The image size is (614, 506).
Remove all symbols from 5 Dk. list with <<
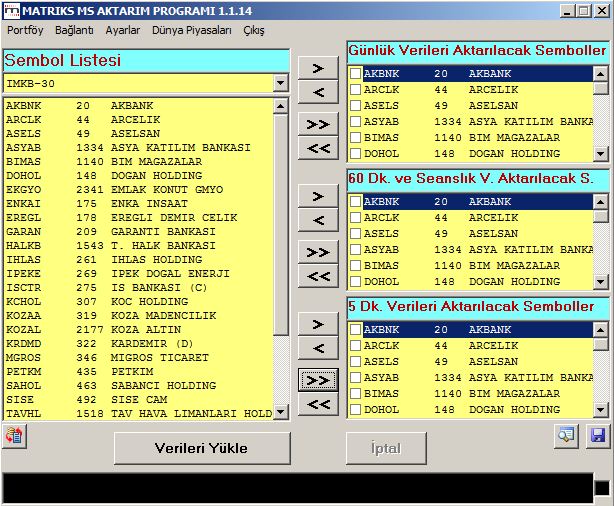[318, 404]
